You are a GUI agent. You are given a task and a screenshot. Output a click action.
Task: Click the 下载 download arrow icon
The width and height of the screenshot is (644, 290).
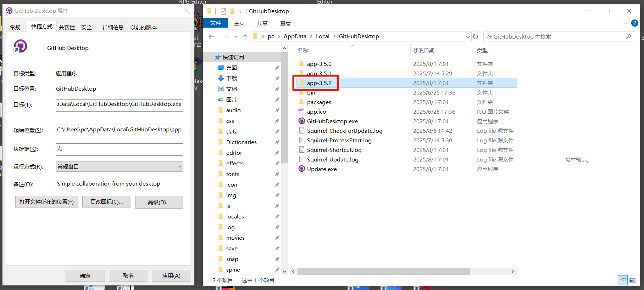(221, 78)
